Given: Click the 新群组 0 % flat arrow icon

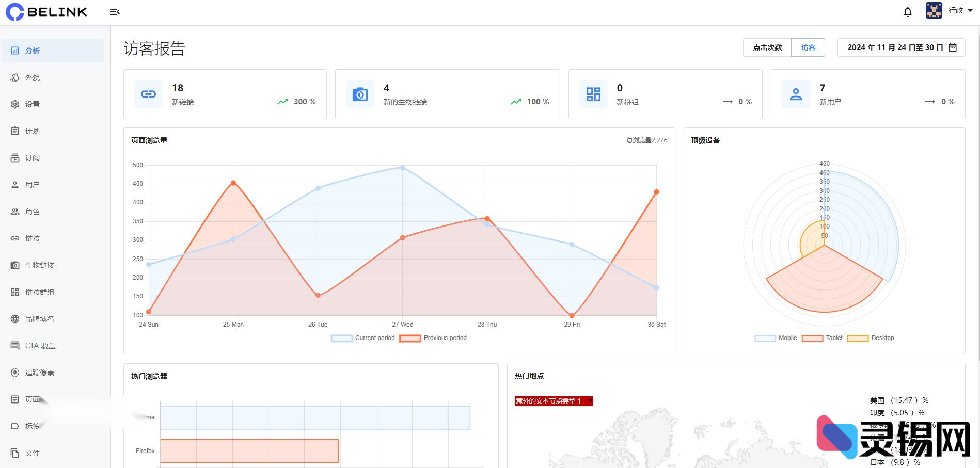Looking at the screenshot, I should tap(728, 102).
